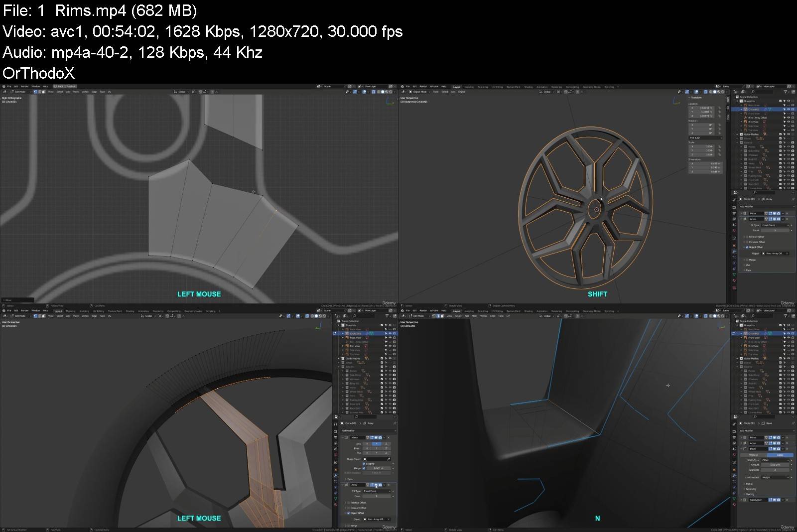Toggle Object Offset checkbox in top-right frame

pyautogui.click(x=747, y=247)
